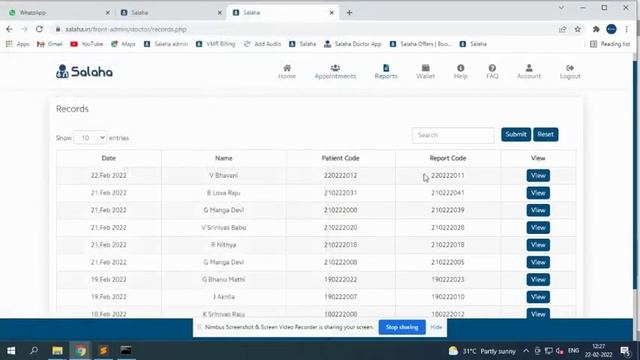Click the records Search field
Viewport: 640px width, 360px height.
(453, 135)
